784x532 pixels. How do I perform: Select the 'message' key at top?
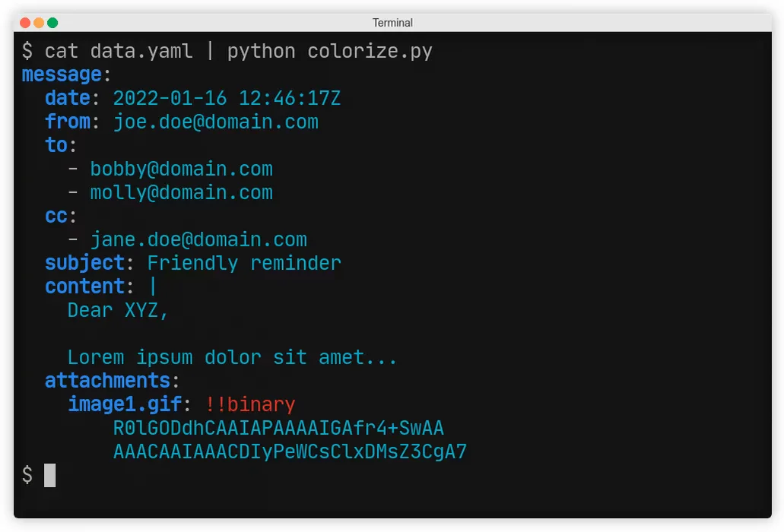click(62, 74)
